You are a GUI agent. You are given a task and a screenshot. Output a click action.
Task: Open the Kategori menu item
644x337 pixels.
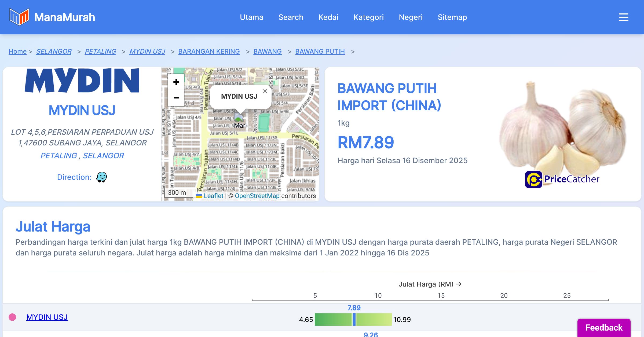[368, 17]
